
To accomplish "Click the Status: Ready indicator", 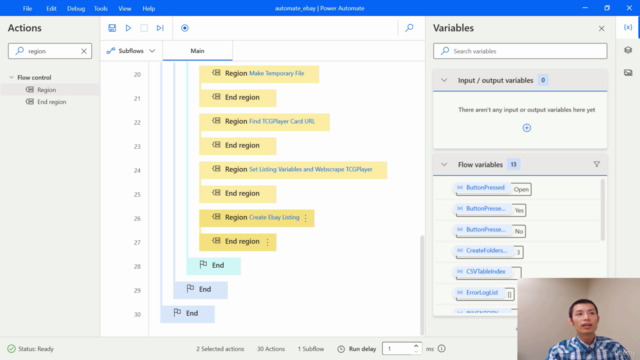I will click(31, 349).
